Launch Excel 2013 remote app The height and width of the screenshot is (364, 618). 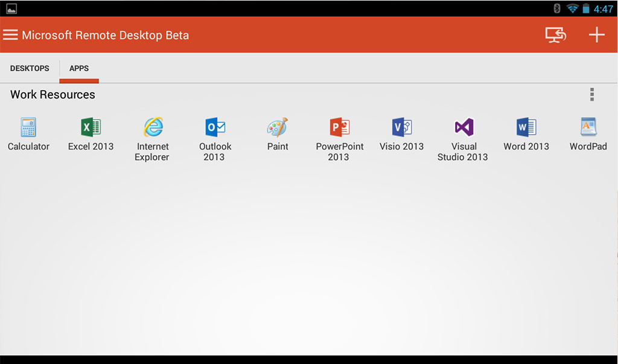tap(91, 127)
